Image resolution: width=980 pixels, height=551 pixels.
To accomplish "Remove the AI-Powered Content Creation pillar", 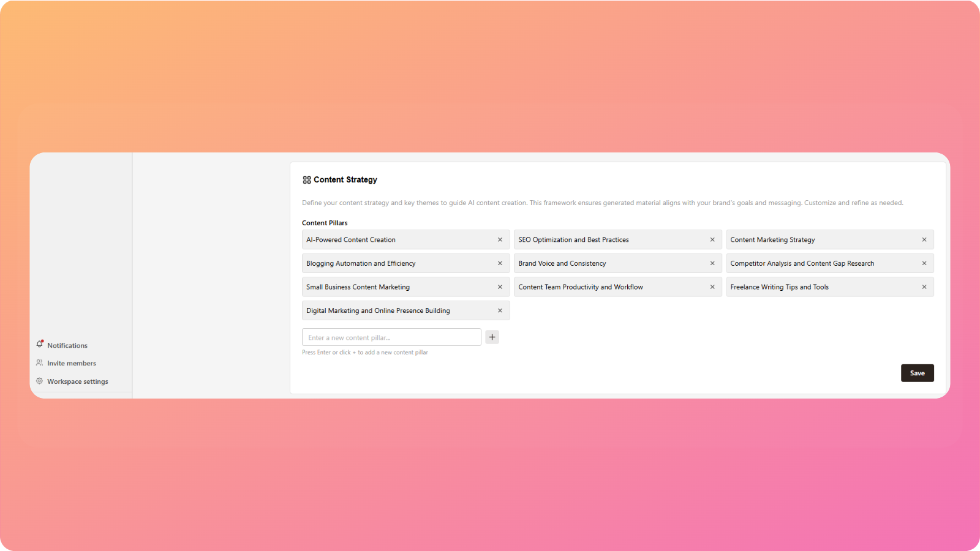I will pyautogui.click(x=500, y=240).
